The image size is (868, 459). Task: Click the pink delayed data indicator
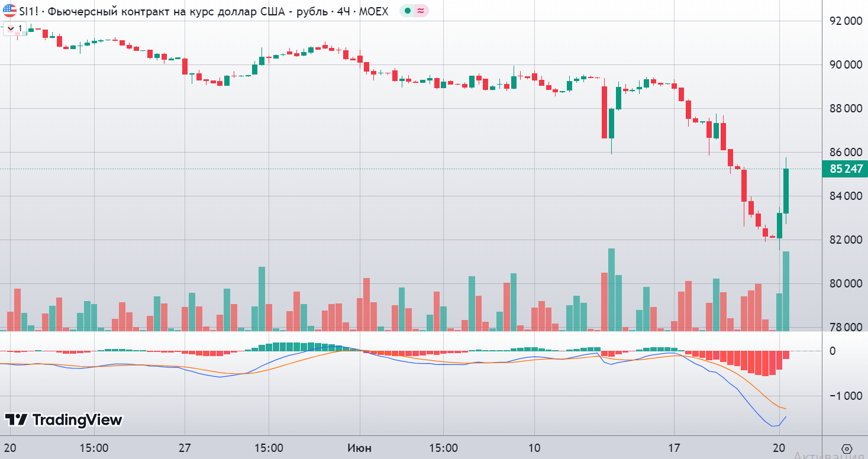(x=421, y=11)
